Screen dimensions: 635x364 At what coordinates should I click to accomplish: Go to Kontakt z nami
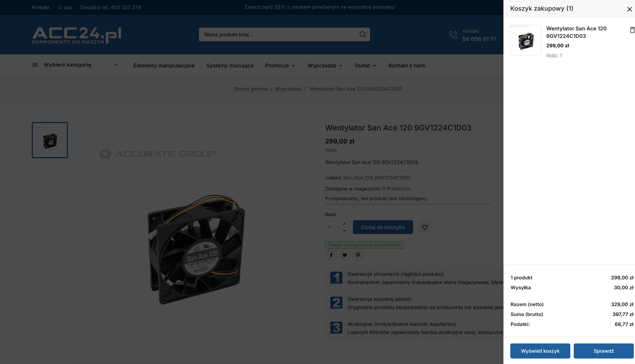(x=407, y=65)
